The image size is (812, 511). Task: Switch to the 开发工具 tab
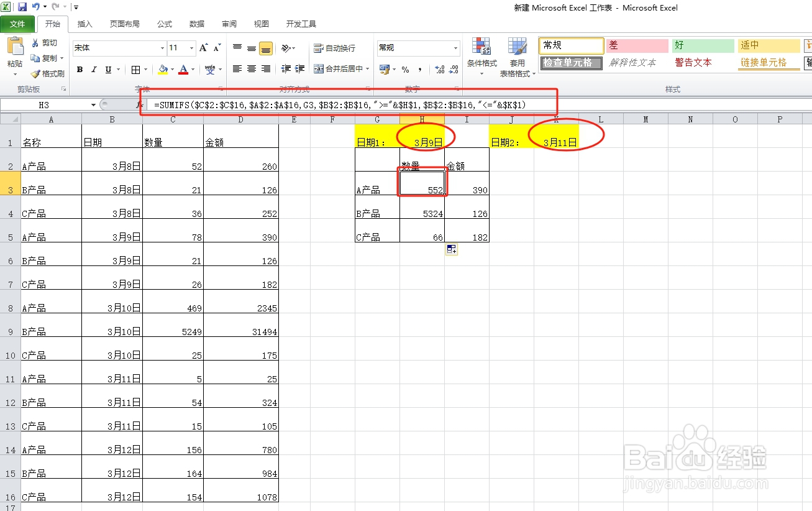click(x=301, y=24)
